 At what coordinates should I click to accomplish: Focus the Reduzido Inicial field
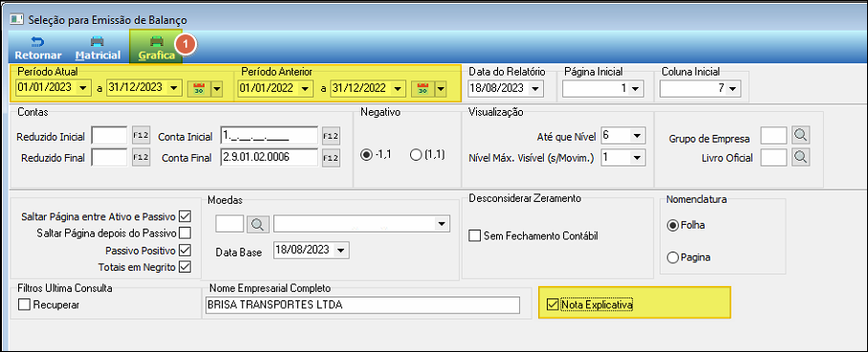[110, 135]
